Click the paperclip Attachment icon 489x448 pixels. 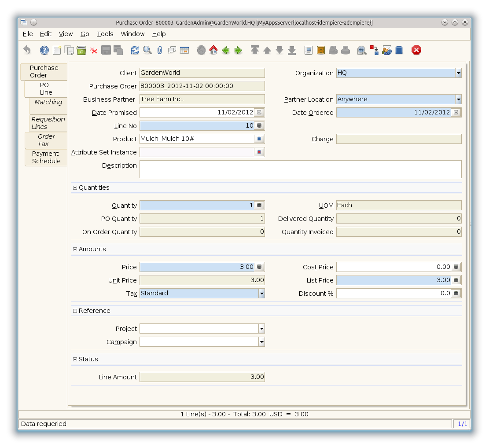pyautogui.click(x=160, y=50)
